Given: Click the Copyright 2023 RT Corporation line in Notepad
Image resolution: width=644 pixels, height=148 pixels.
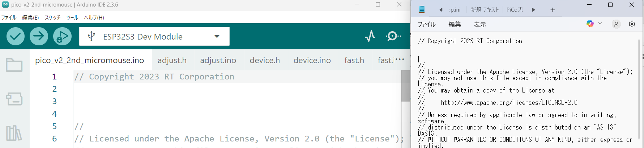Looking at the screenshot, I should tap(470, 41).
